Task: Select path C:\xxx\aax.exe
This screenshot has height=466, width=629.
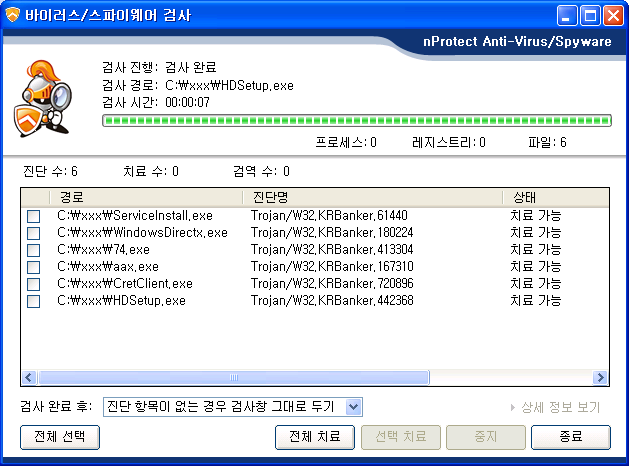Action: click(x=108, y=267)
